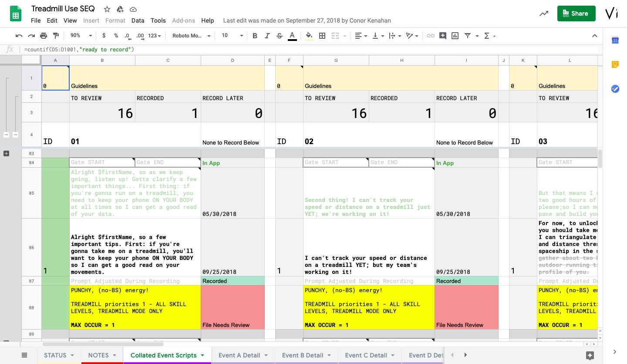Open Google Tasks side panel
627x364 pixels.
(615, 89)
